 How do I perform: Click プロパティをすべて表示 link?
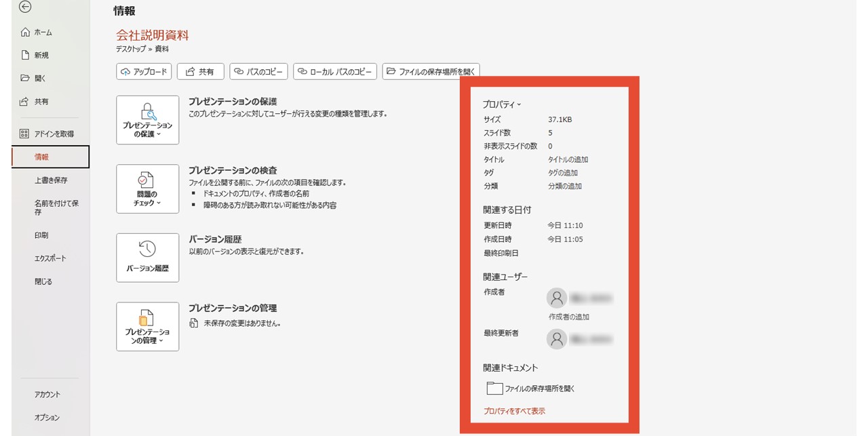click(514, 411)
